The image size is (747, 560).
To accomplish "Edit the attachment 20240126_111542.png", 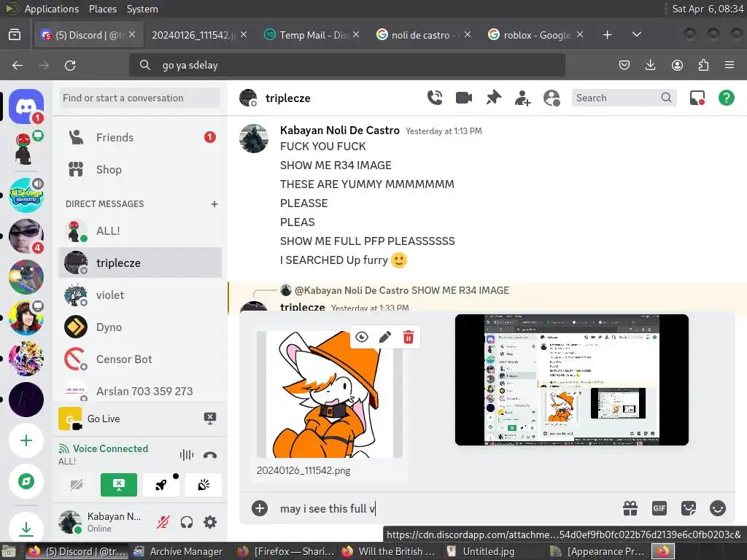I will [385, 337].
